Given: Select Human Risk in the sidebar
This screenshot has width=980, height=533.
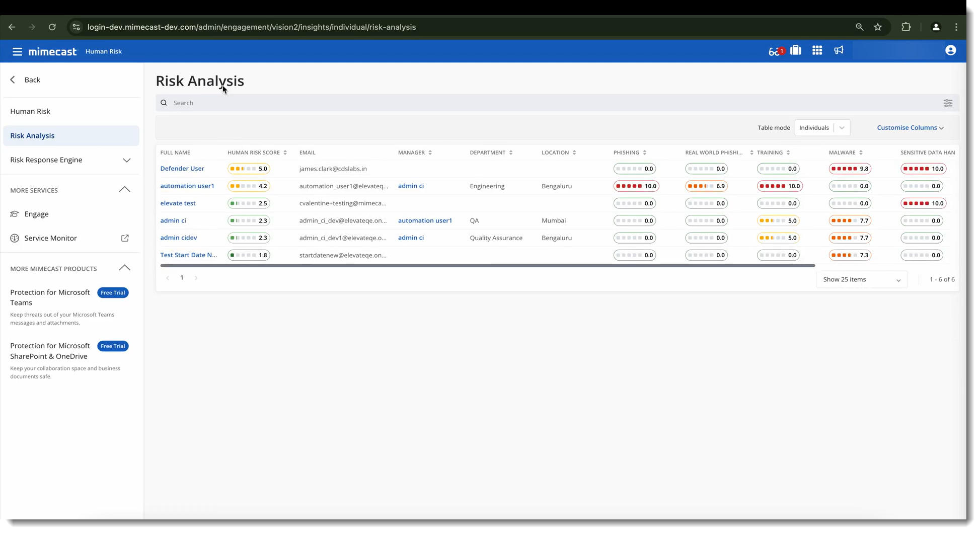Looking at the screenshot, I should (x=30, y=111).
